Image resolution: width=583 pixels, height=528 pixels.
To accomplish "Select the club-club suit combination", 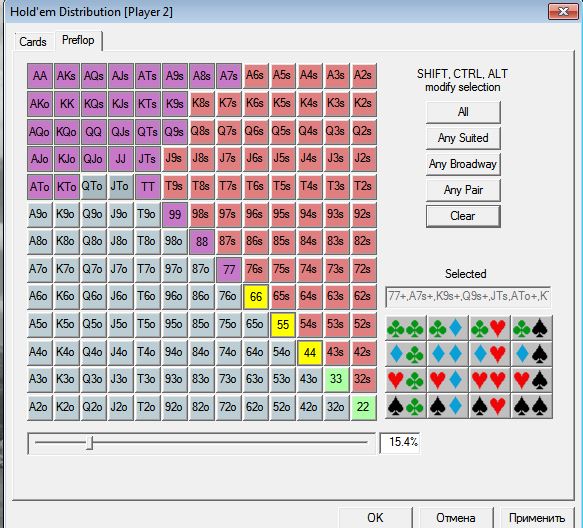I will pos(406,328).
